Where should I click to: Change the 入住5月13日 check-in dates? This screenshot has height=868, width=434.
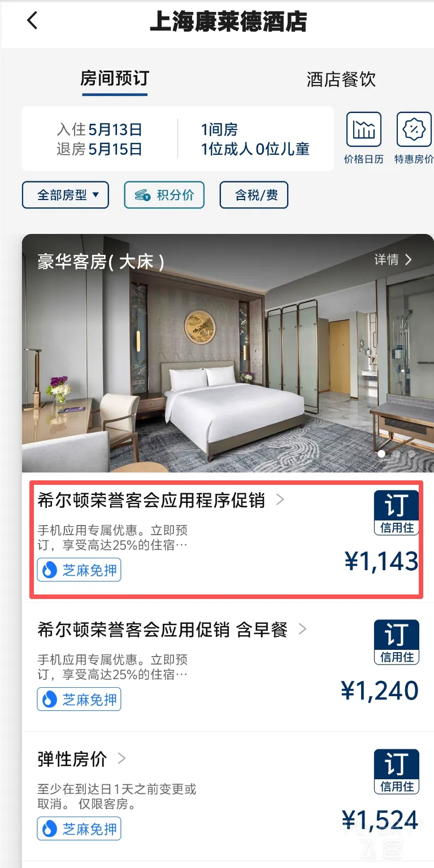[x=99, y=139]
